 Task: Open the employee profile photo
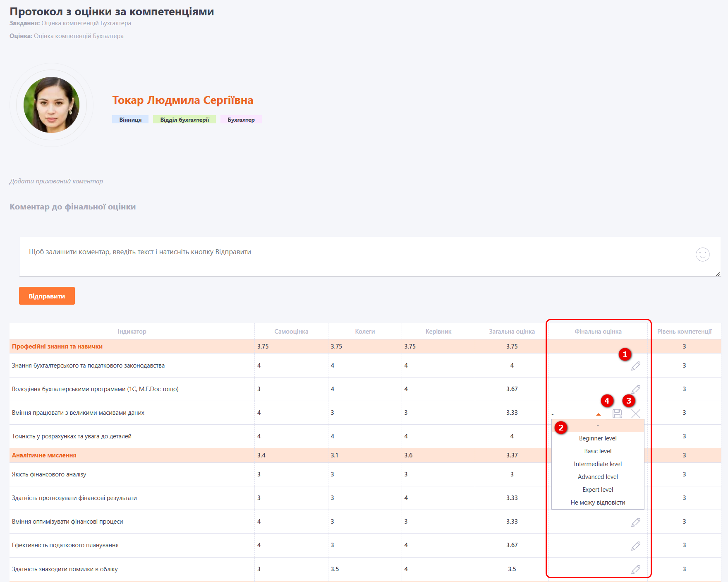pos(52,105)
